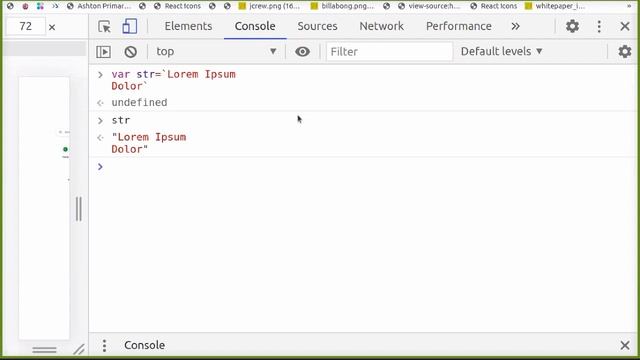Click the DevTools vertical divider handle

[79, 209]
